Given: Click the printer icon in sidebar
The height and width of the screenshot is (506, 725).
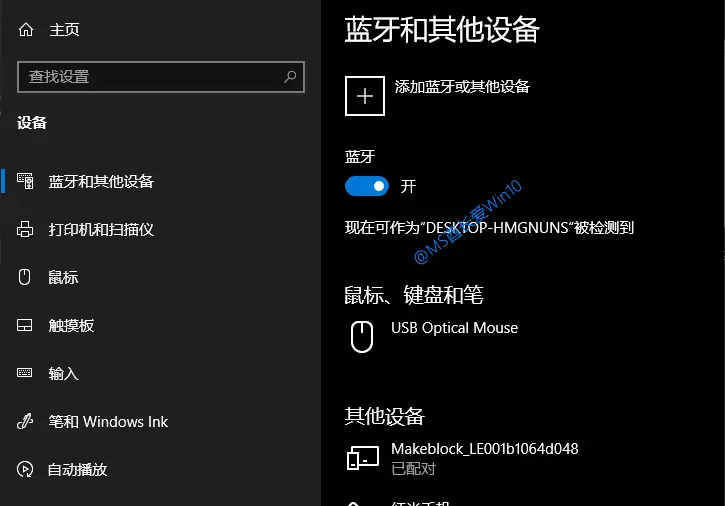Looking at the screenshot, I should click(25, 229).
